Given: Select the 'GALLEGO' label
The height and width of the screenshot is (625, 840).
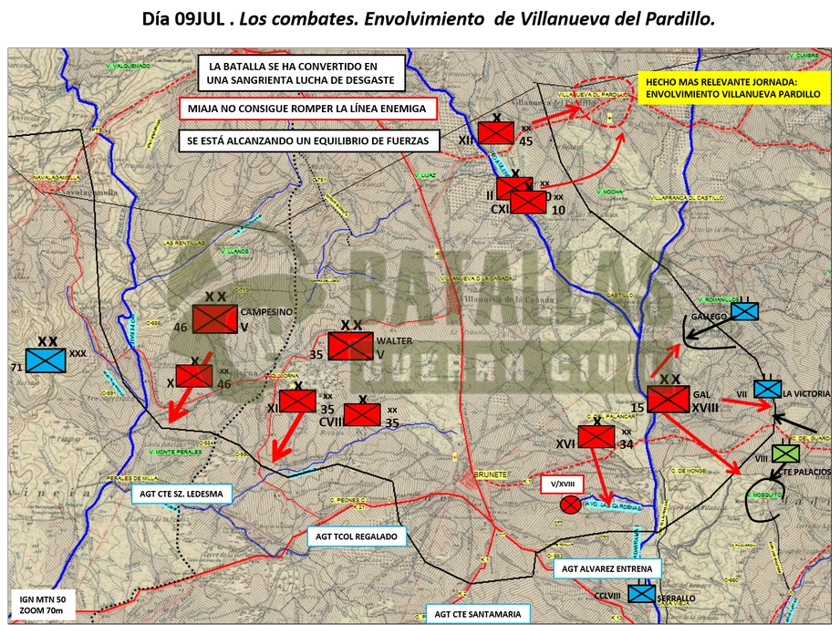Looking at the screenshot, I should pyautogui.click(x=709, y=317).
